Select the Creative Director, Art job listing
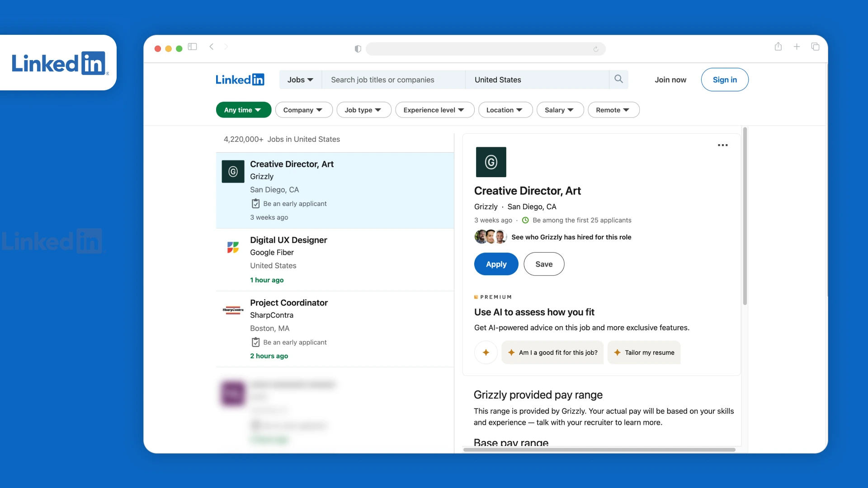The width and height of the screenshot is (868, 488). (335, 190)
